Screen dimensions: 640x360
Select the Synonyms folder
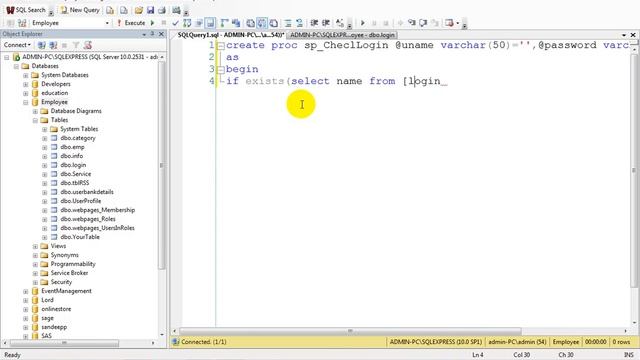coord(64,255)
